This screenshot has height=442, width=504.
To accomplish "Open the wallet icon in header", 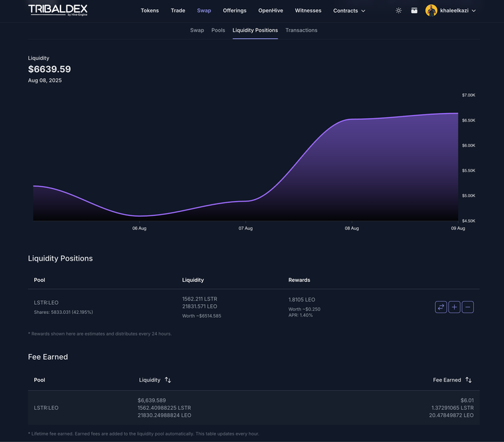I will [414, 11].
